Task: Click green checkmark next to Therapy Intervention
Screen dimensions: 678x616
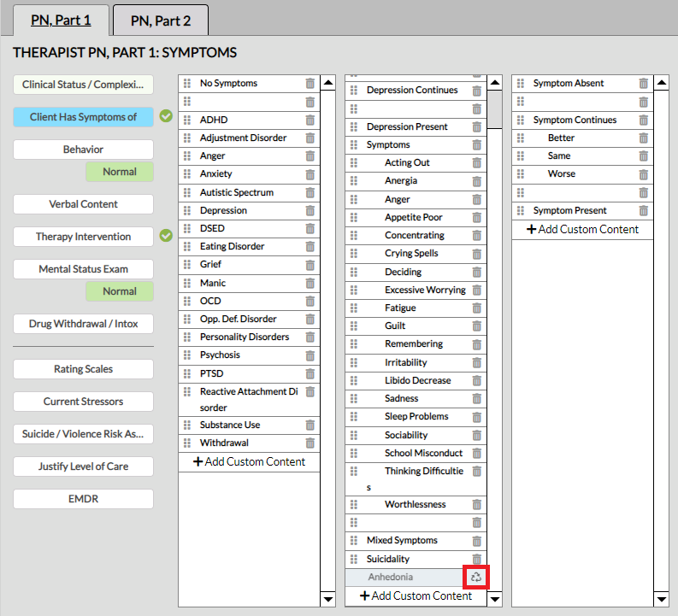Action: (x=166, y=236)
